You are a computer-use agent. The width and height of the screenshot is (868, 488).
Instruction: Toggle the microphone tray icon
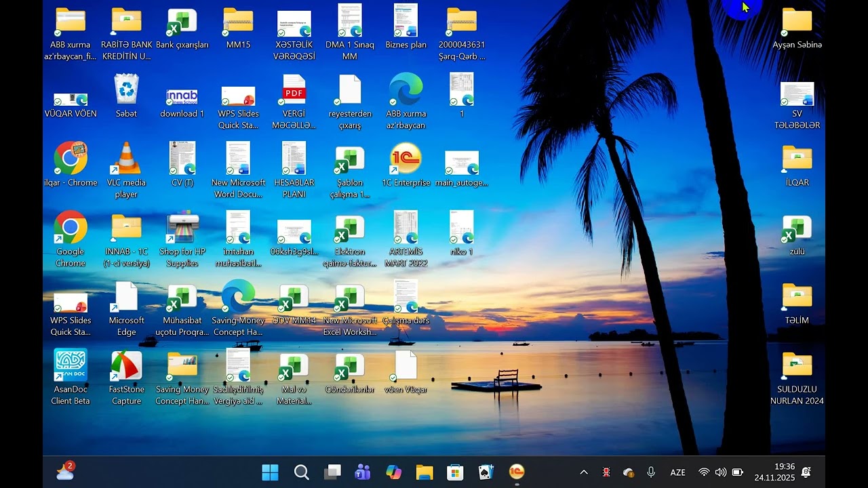pos(651,472)
